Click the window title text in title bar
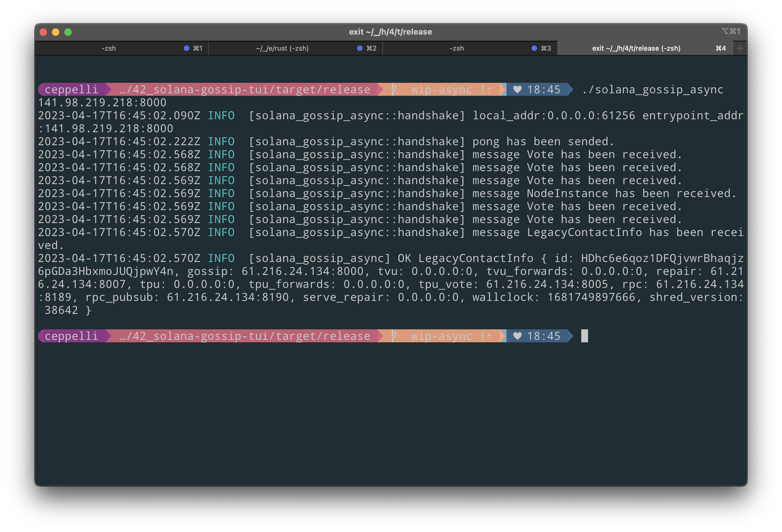 390,32
